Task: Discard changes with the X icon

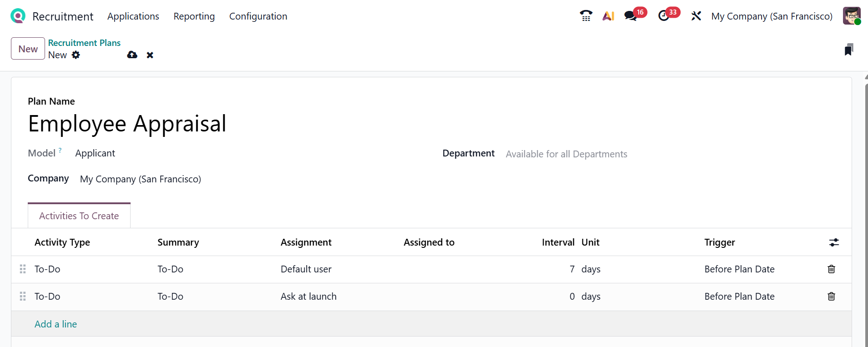Action: pyautogui.click(x=150, y=55)
